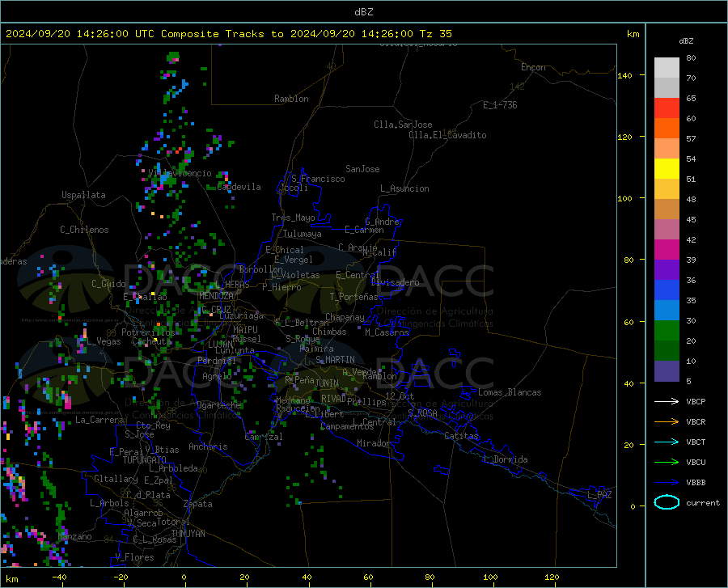The height and width of the screenshot is (588, 728).
Task: Click the white VBCP arrow icon
Action: tap(667, 401)
